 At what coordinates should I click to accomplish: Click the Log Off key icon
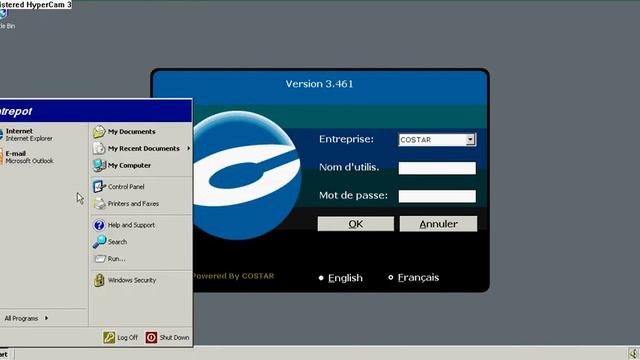[x=109, y=337]
